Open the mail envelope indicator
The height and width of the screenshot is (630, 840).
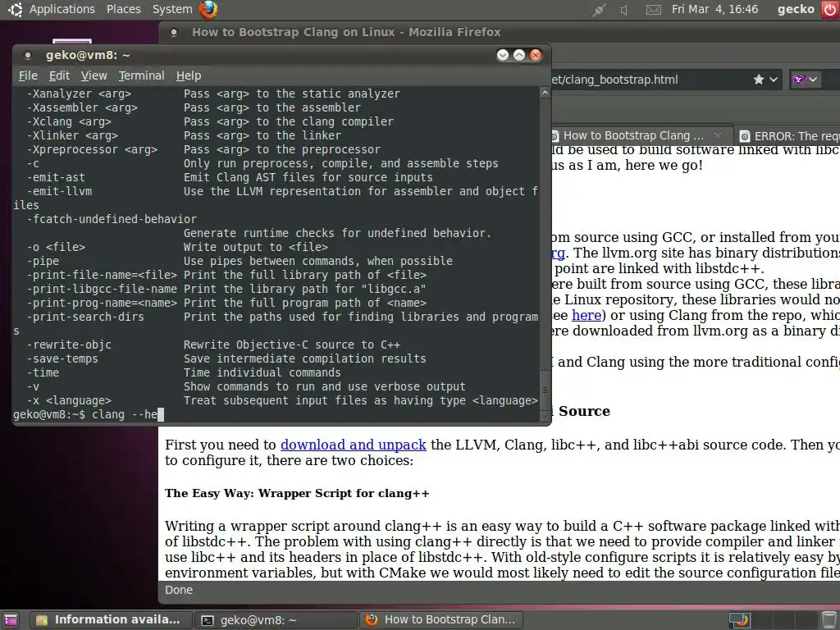click(x=653, y=10)
